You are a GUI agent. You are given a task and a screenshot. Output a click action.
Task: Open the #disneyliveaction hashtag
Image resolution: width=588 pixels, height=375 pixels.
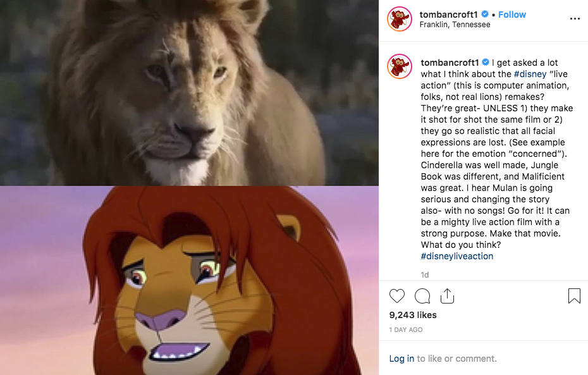click(456, 256)
